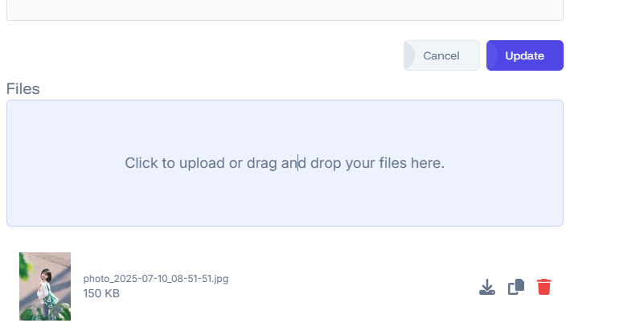Click the woman's photo thumbnail image
This screenshot has width=644, height=331.
(45, 286)
